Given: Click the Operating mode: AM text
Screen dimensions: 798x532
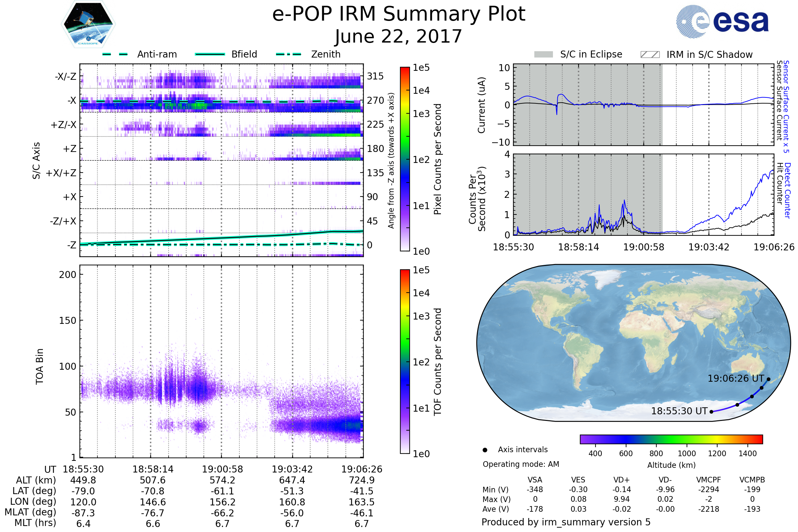Looking at the screenshot, I should tap(521, 464).
